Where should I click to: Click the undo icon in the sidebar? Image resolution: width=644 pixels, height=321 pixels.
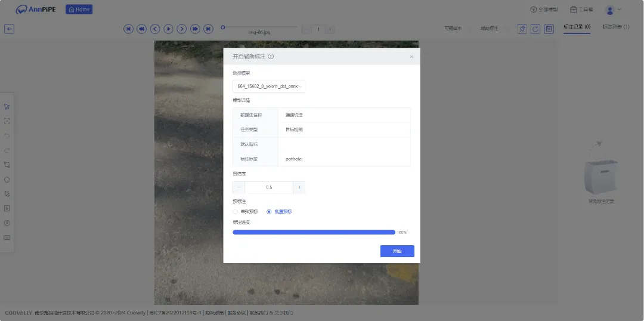[7, 135]
